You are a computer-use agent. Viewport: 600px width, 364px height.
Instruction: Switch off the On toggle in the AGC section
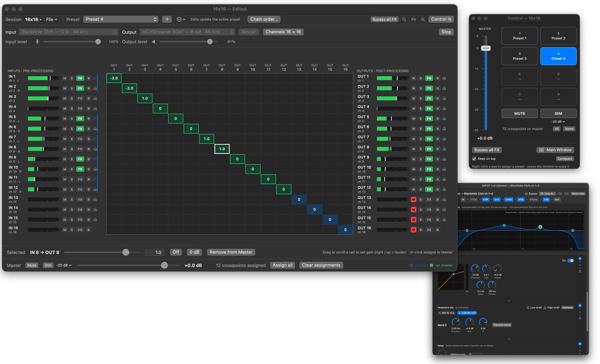click(570, 260)
